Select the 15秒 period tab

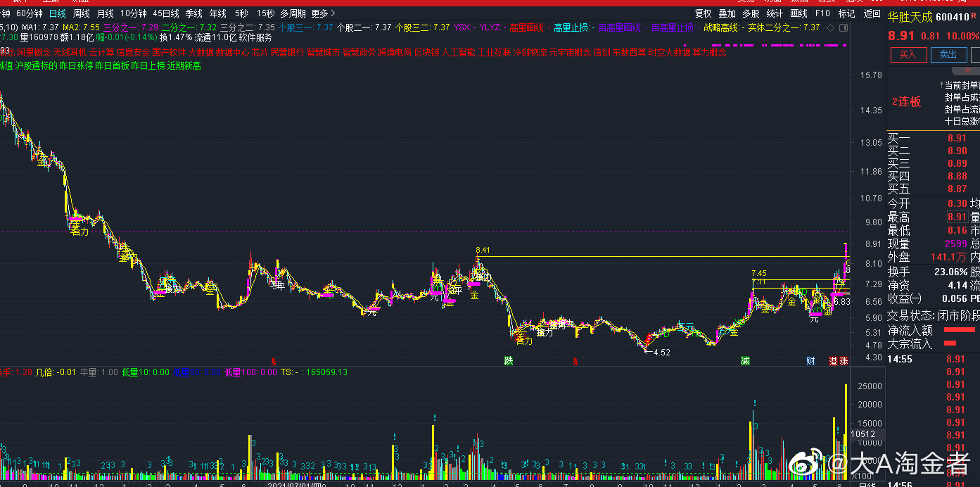pyautogui.click(x=265, y=13)
